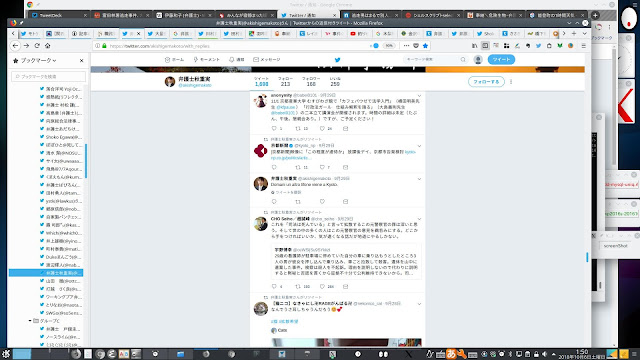Open Firefox library icon
The height and width of the screenshot is (360, 640).
click(x=474, y=46)
